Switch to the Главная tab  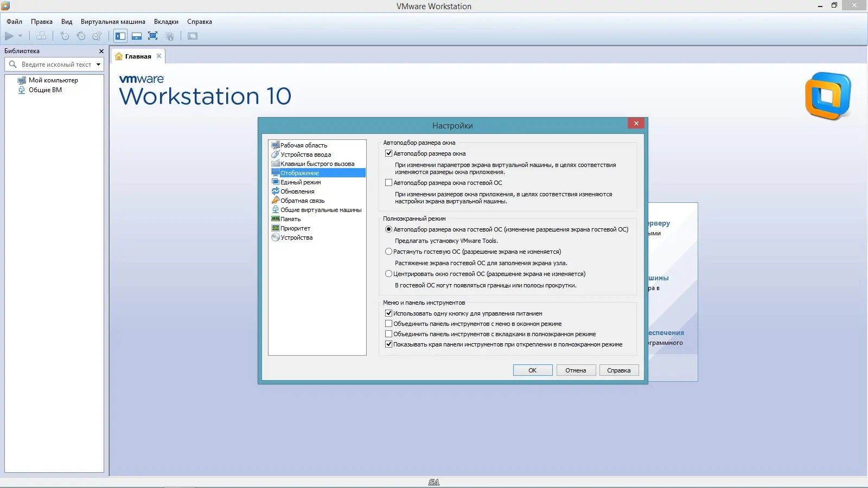[136, 56]
